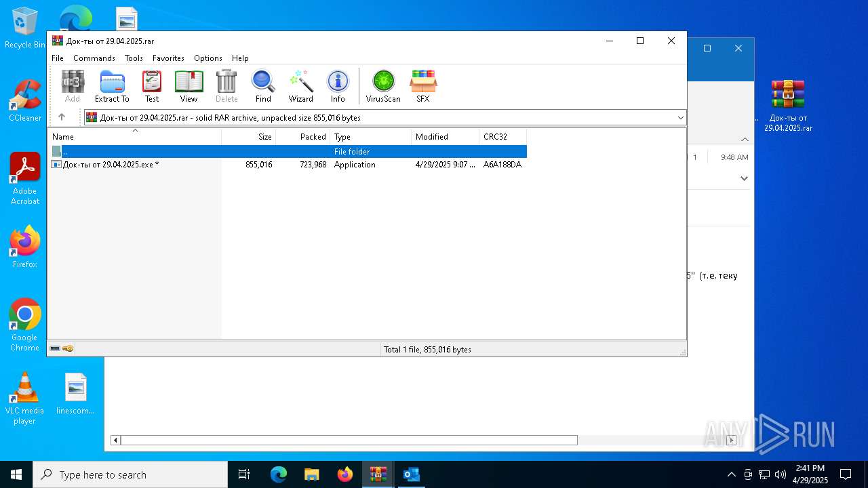
Task: Click the Type here to search box
Action: [x=130, y=474]
